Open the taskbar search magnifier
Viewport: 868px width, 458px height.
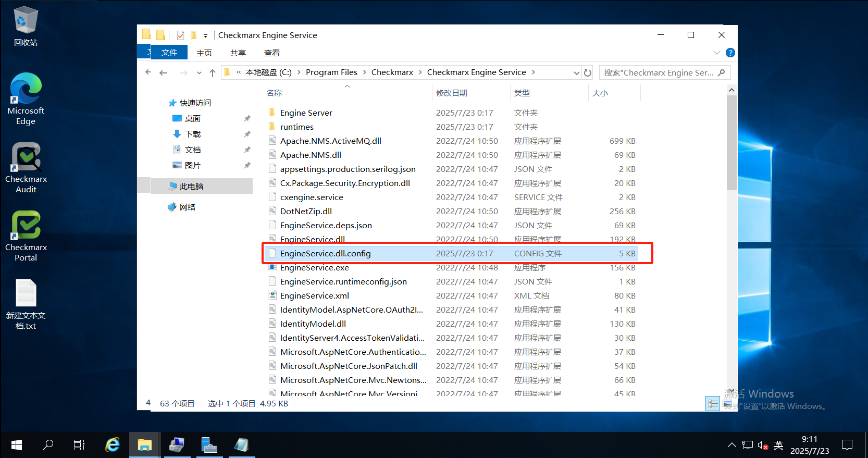click(48, 445)
